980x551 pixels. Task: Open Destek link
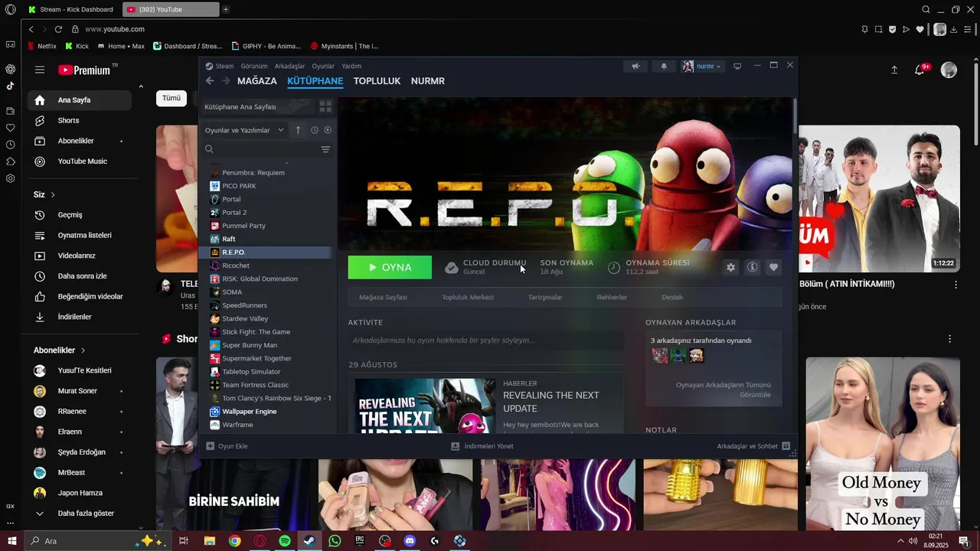[x=672, y=297]
